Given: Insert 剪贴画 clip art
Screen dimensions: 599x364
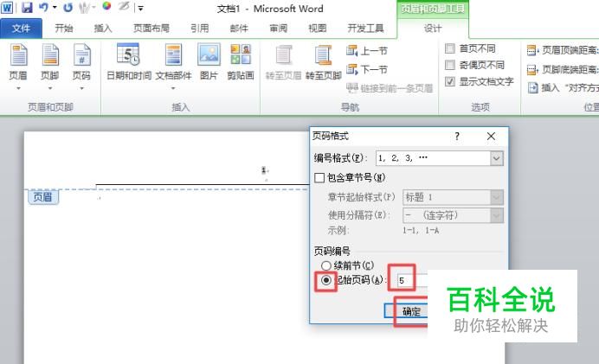Looking at the screenshot, I should 241,62.
